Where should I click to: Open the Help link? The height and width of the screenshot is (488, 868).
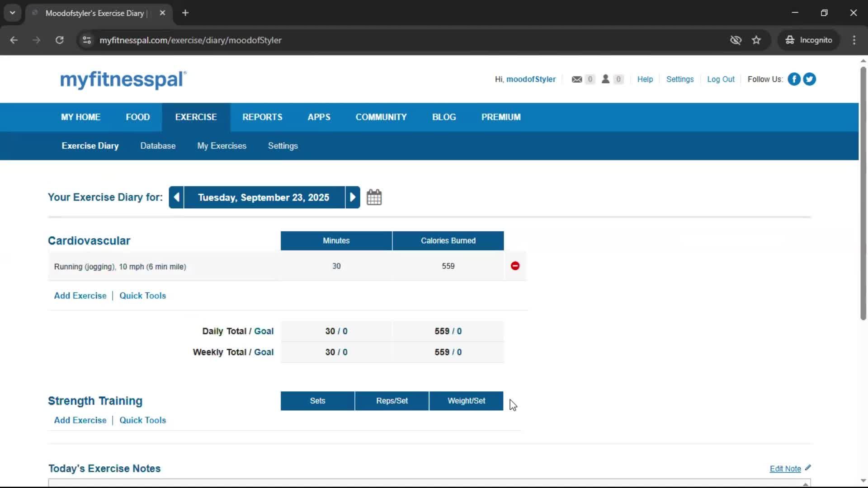tap(645, 79)
